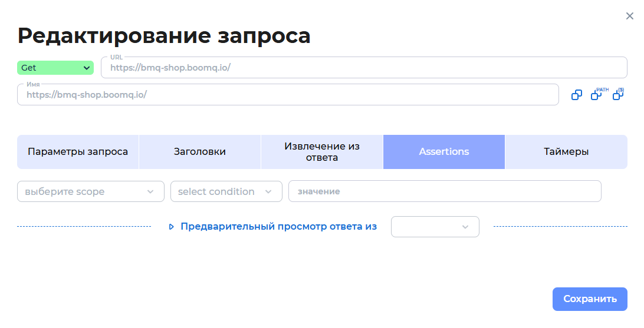The height and width of the screenshot is (328, 644).
Task: Open the 'выберите scope' dropdown
Action: tap(91, 191)
